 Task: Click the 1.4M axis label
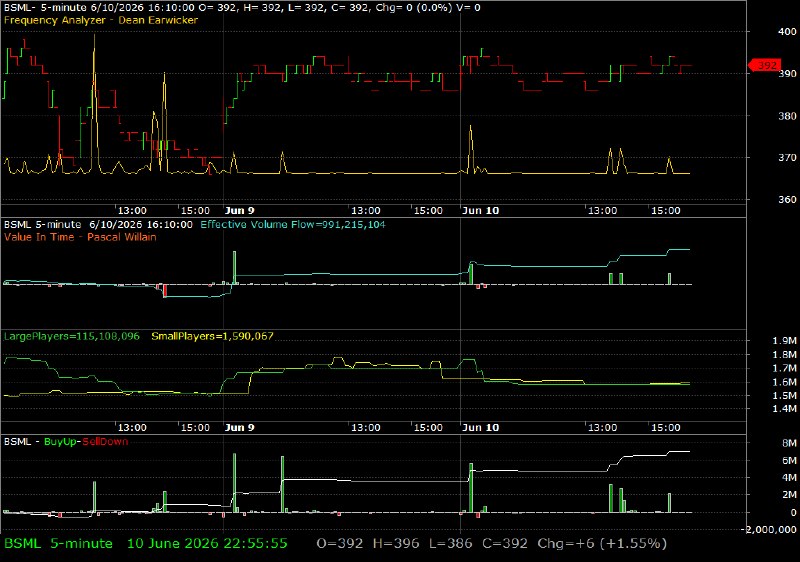tap(785, 409)
